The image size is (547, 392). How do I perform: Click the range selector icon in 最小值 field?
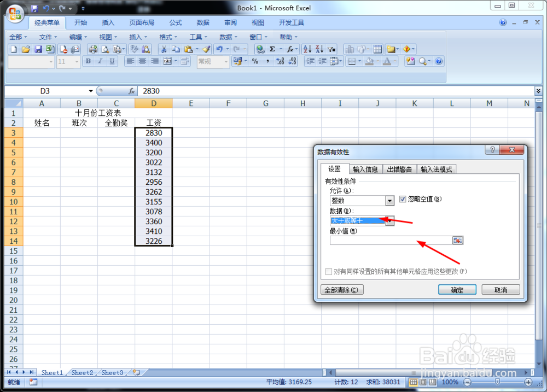tap(458, 241)
